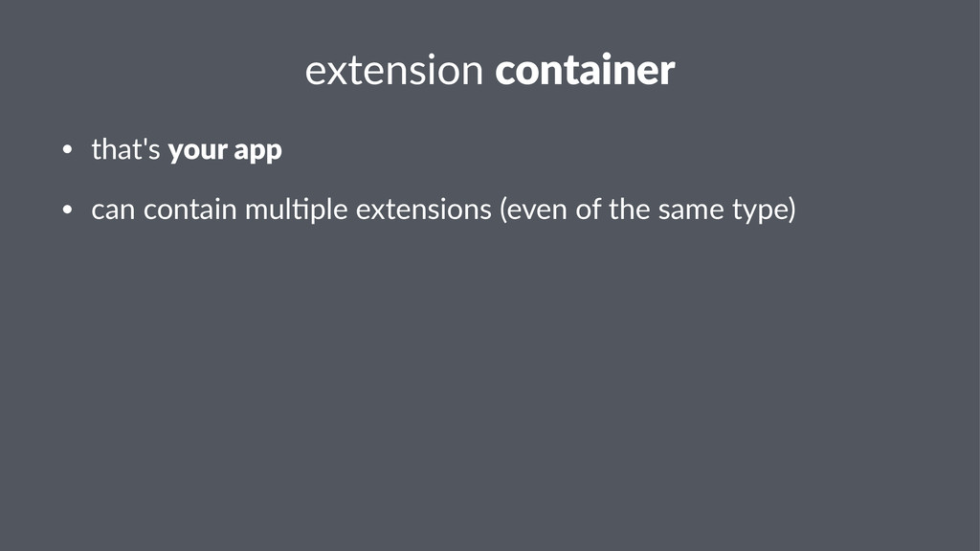Click the word 'can' starting second bullet
Screen dimensions: 980x551
point(112,210)
